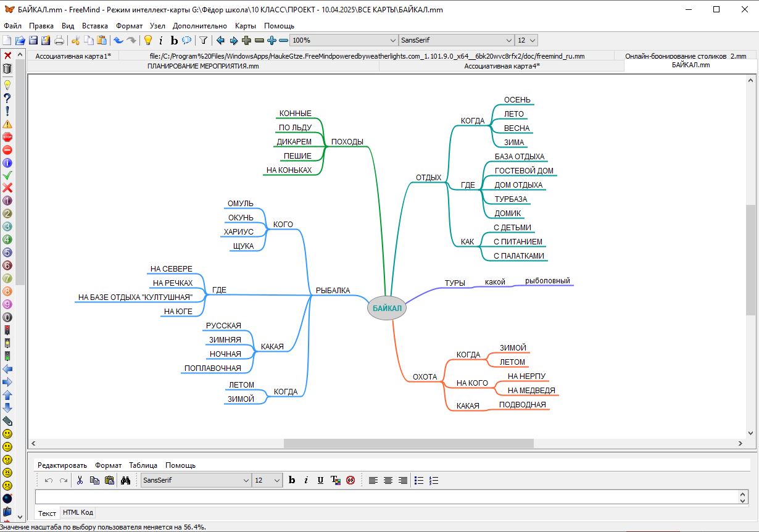Click the trash can icon in sidebar
The width and height of the screenshot is (759, 532).
(7, 69)
